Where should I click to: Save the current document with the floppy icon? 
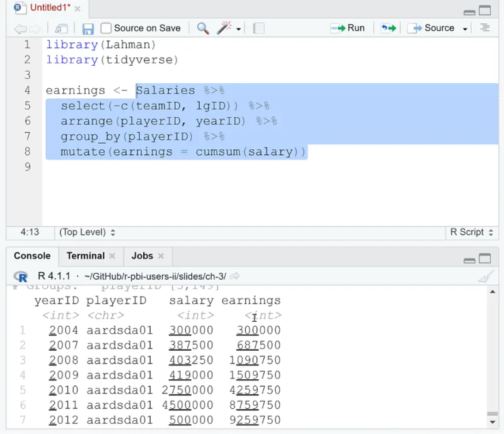click(88, 28)
